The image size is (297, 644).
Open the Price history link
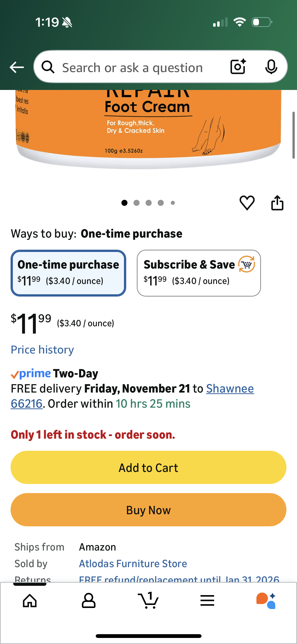[42, 350]
